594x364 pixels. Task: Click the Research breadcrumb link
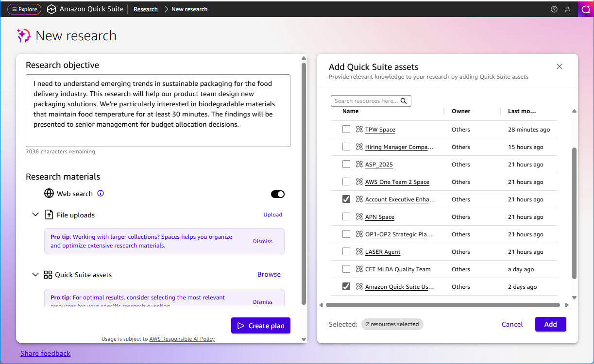[146, 9]
